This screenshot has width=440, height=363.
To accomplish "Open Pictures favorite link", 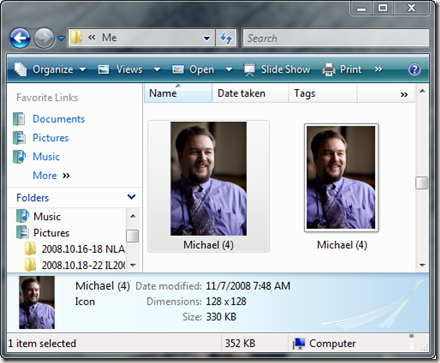I will coord(51,138).
